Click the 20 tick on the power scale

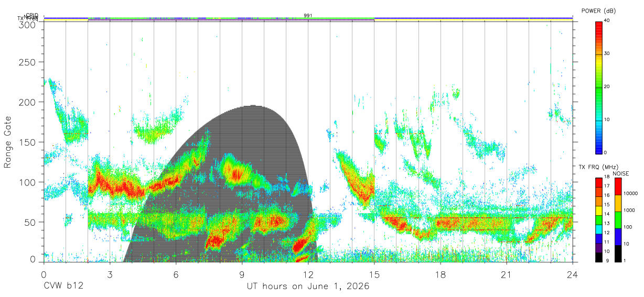607,87
